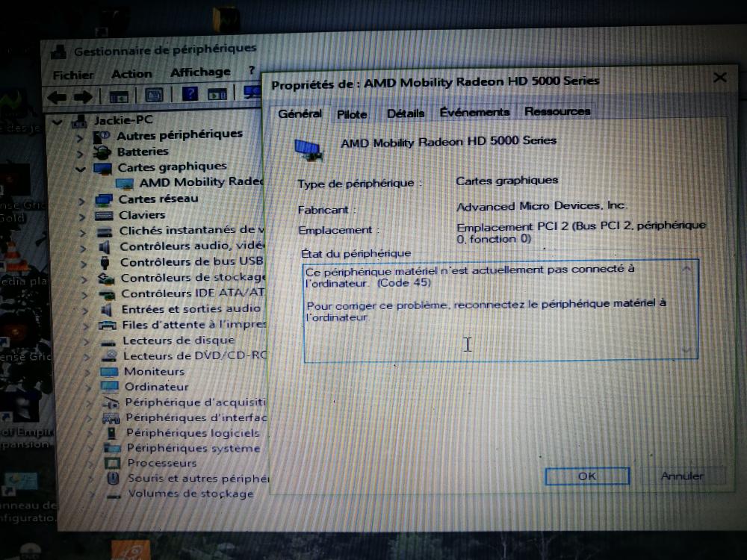Switch to the Ressources tab
The height and width of the screenshot is (560, 747).
557,111
